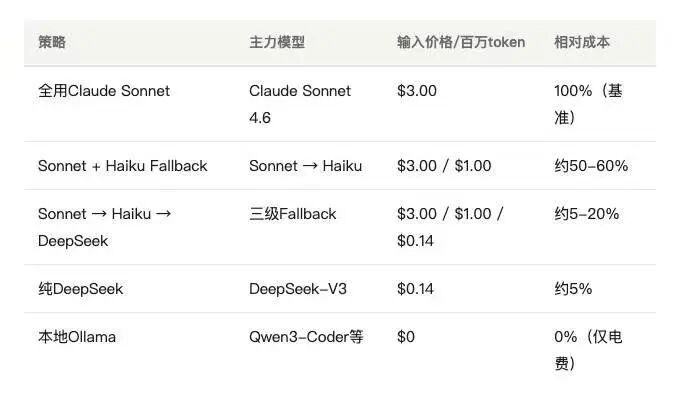Click the 本地Ollama strategy cell
Image resolution: width=680 pixels, height=407 pixels.
point(77,337)
